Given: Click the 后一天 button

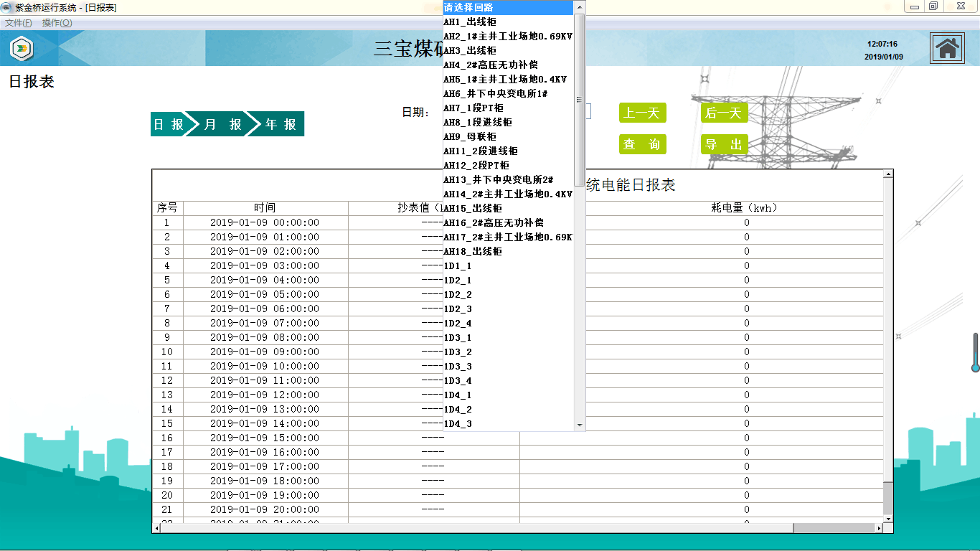Looking at the screenshot, I should (724, 113).
